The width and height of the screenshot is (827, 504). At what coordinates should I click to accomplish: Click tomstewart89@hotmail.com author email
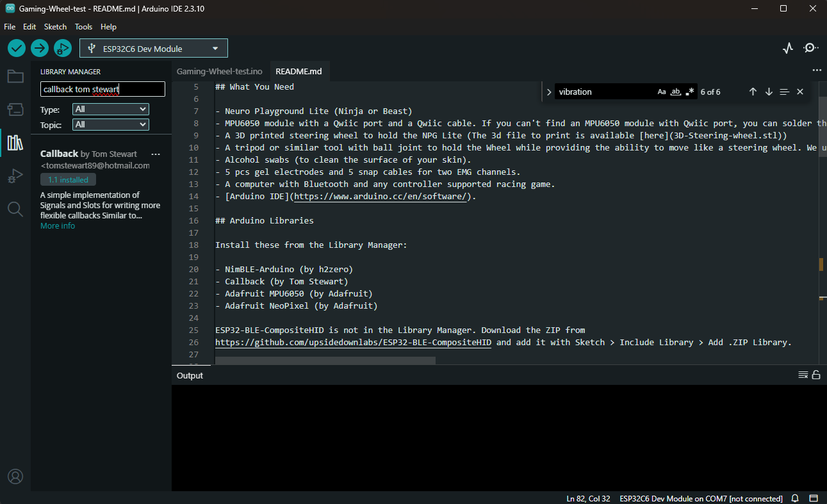pos(95,165)
